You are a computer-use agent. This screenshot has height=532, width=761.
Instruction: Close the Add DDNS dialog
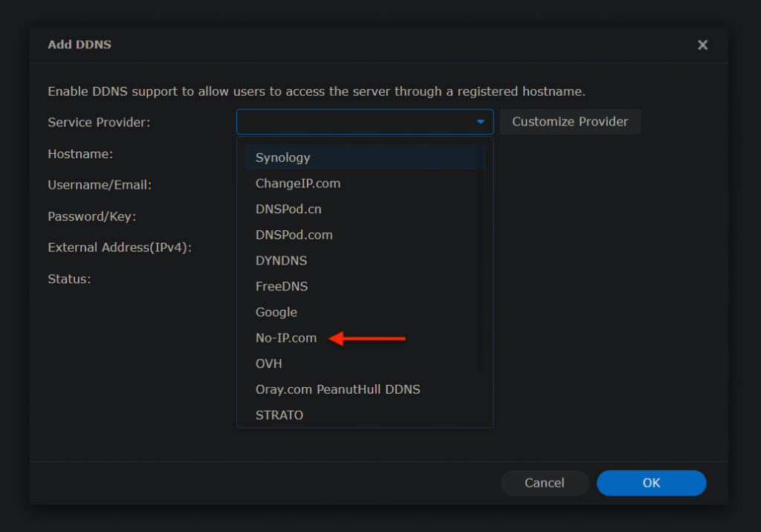(702, 45)
